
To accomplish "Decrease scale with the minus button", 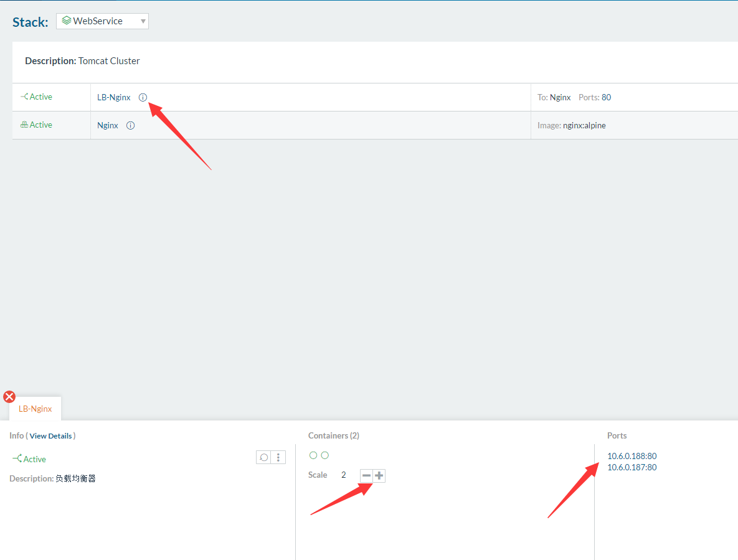I will point(366,476).
